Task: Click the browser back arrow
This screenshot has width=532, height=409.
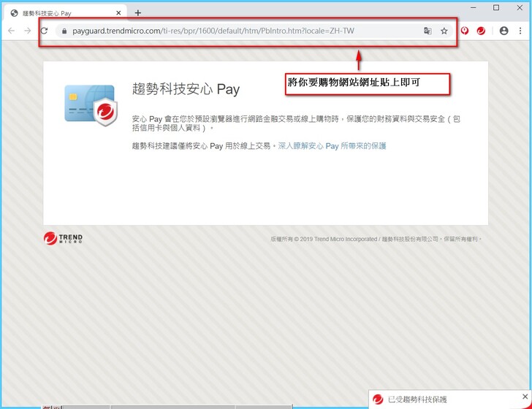Action: click(x=11, y=31)
